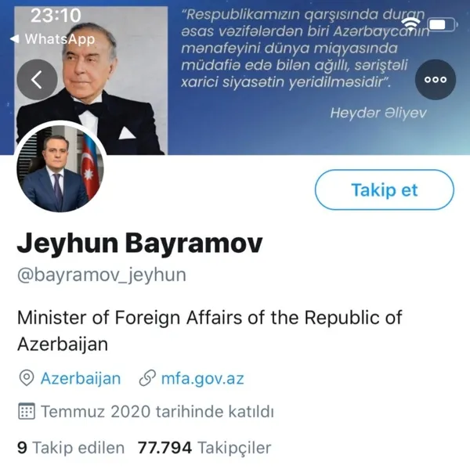Open the round profile picture
The image size is (470, 476).
pyautogui.click(x=60, y=168)
